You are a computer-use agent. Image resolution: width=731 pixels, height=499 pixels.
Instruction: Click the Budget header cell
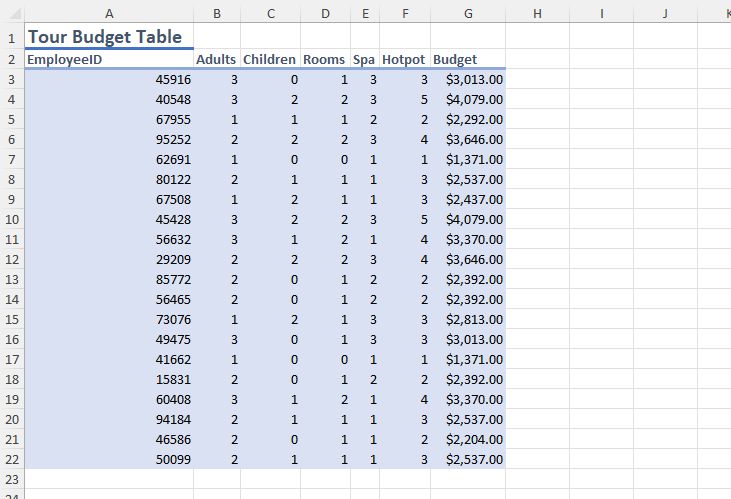tap(467, 59)
